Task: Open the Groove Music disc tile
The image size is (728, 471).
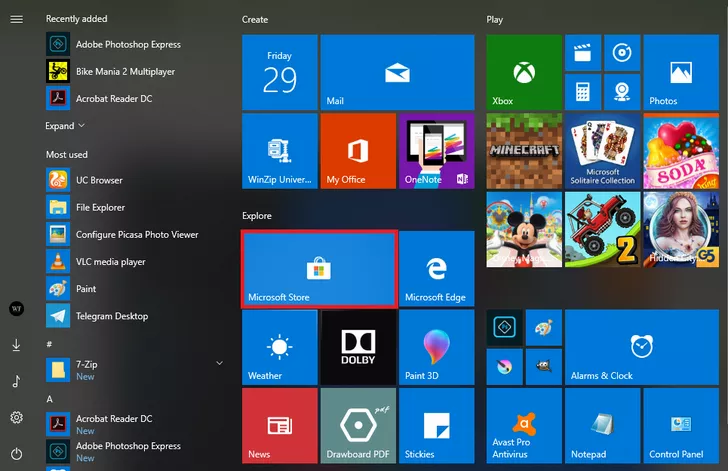Action: coord(622,52)
